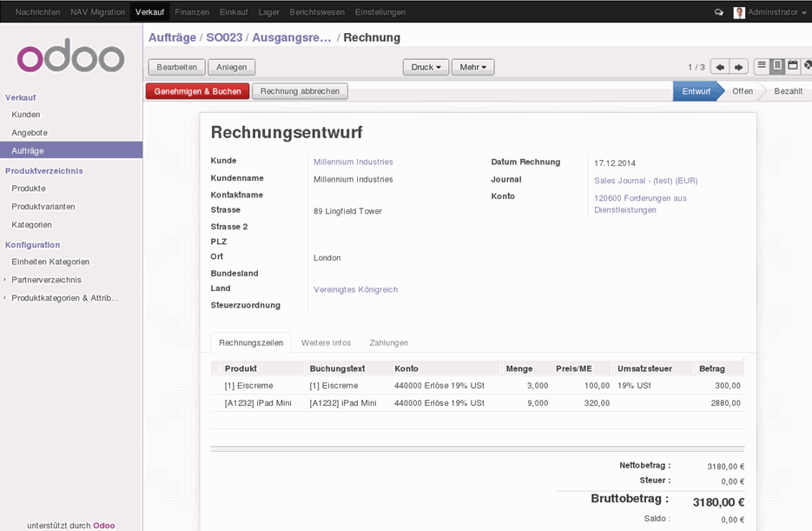Switch to the Weitere Infos tab
812x531 pixels.
pos(326,343)
